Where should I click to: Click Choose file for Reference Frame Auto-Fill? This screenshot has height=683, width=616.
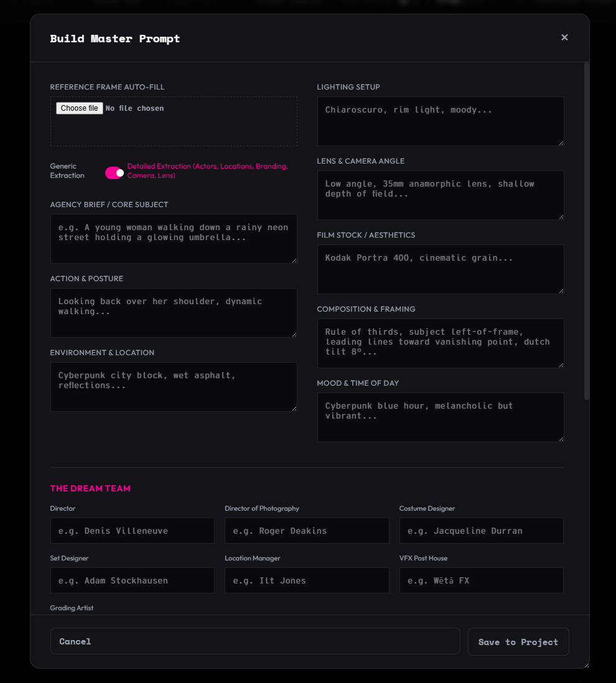point(79,108)
